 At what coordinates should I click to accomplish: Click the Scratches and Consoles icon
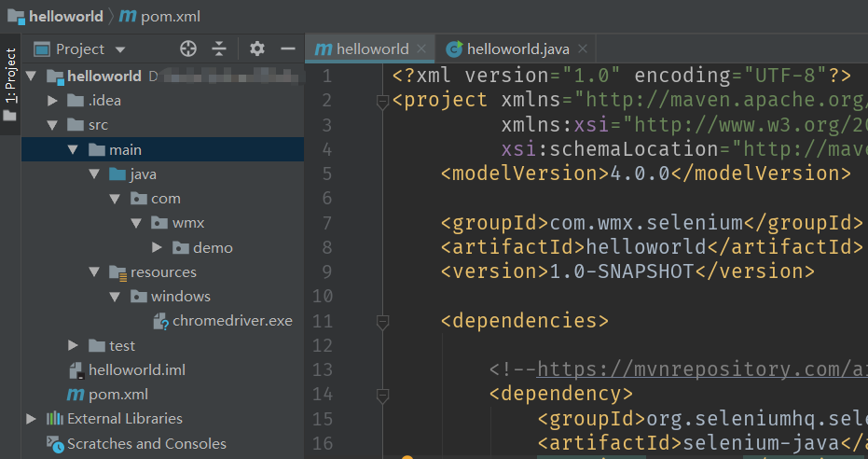click(x=55, y=443)
